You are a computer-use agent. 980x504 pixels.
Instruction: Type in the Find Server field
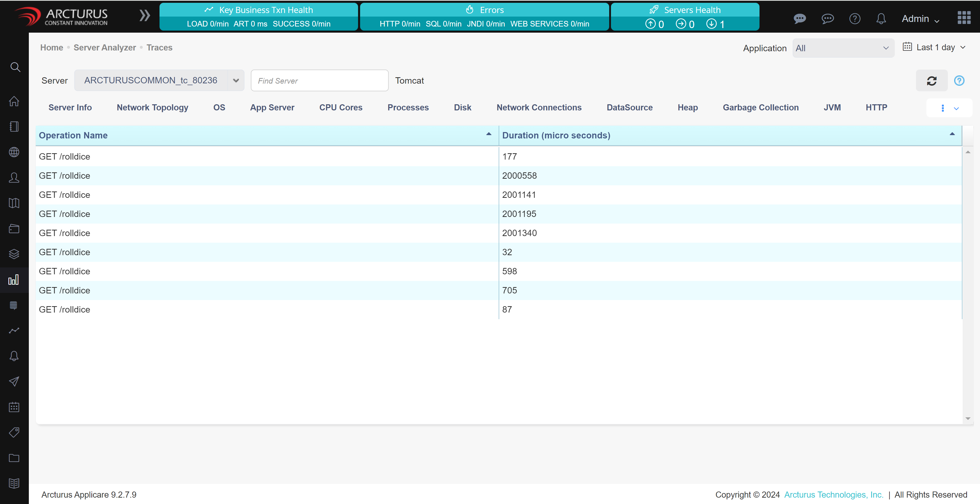[320, 80]
